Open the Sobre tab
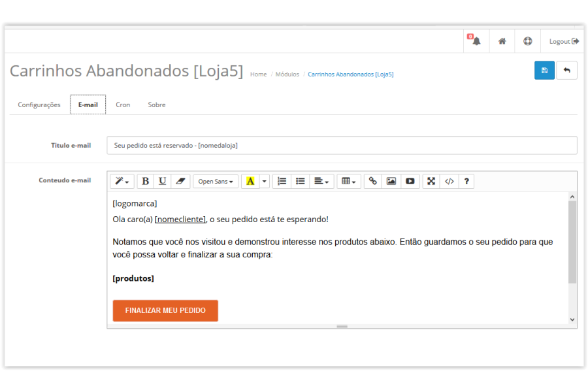The image size is (588, 392). tap(157, 105)
